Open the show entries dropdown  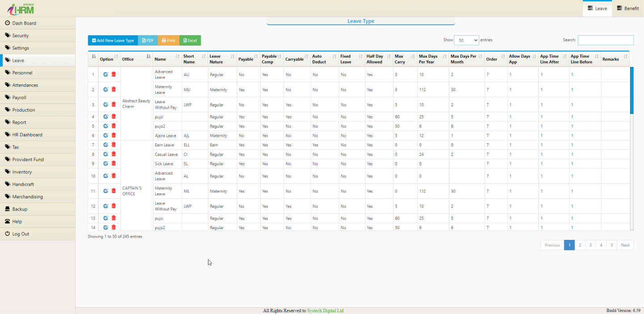(466, 40)
